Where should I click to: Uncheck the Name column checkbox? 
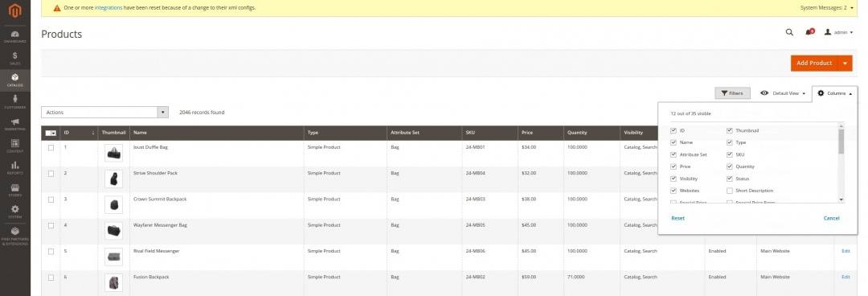coord(674,142)
